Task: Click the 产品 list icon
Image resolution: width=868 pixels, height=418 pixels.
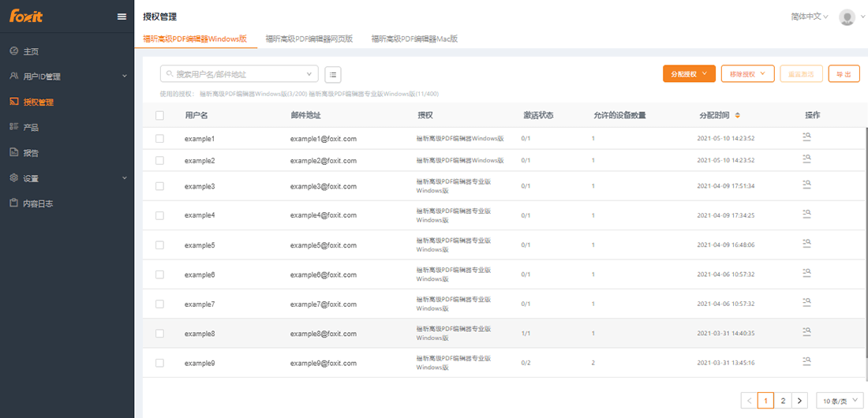Action: point(14,127)
